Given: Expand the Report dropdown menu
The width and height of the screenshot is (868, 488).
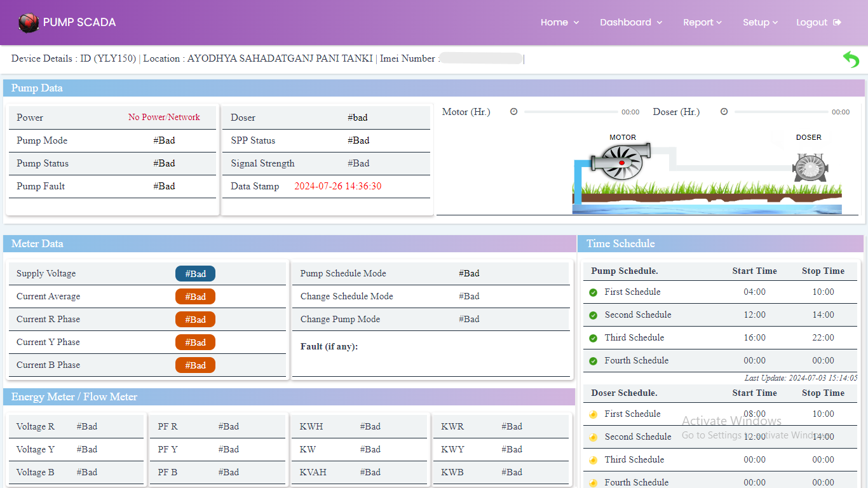Looking at the screenshot, I should (702, 22).
